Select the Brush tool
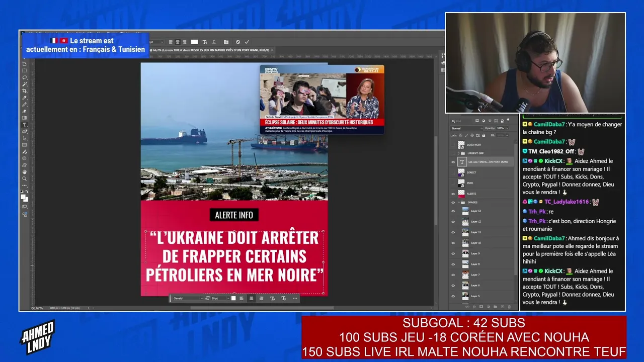Image resolution: width=644 pixels, height=362 pixels. click(24, 105)
